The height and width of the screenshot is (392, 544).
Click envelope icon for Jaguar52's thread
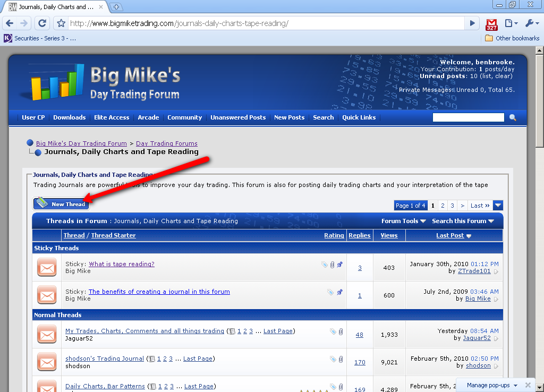pyautogui.click(x=47, y=335)
